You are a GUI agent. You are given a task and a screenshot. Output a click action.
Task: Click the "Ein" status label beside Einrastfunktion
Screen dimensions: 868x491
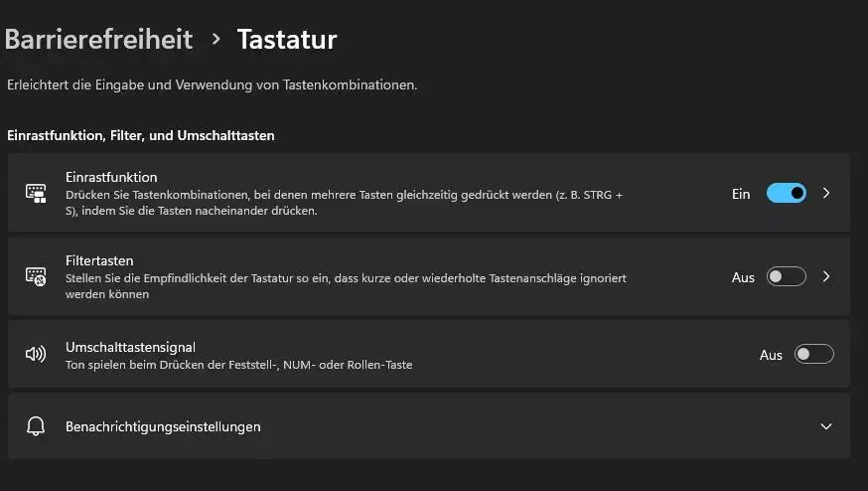[741, 194]
